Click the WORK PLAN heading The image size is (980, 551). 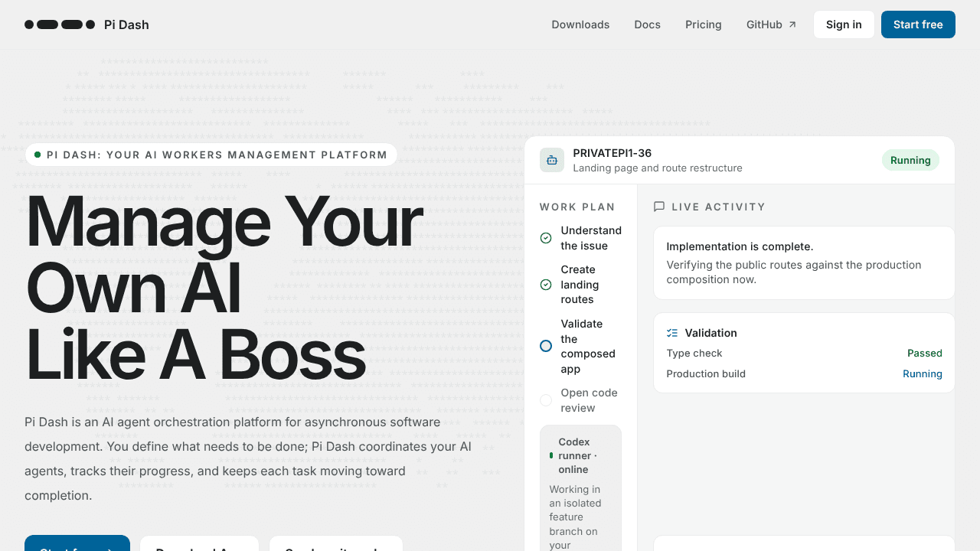pos(577,207)
